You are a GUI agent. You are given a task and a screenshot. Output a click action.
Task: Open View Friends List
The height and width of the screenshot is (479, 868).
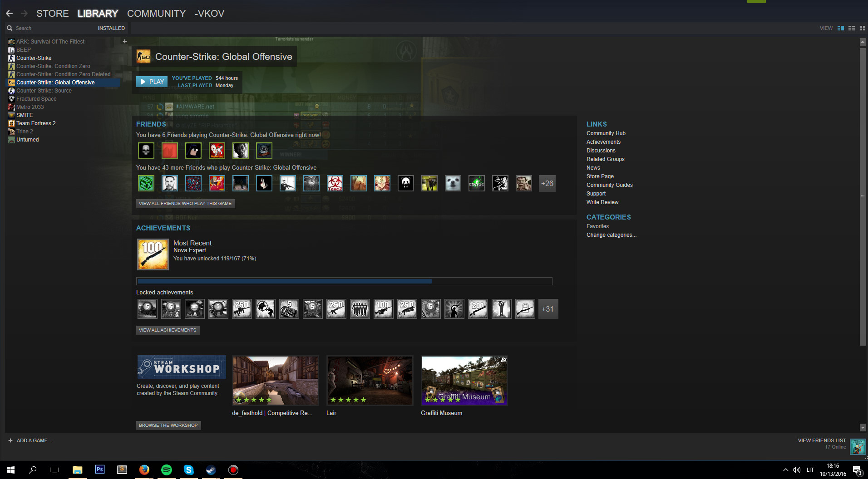822,440
